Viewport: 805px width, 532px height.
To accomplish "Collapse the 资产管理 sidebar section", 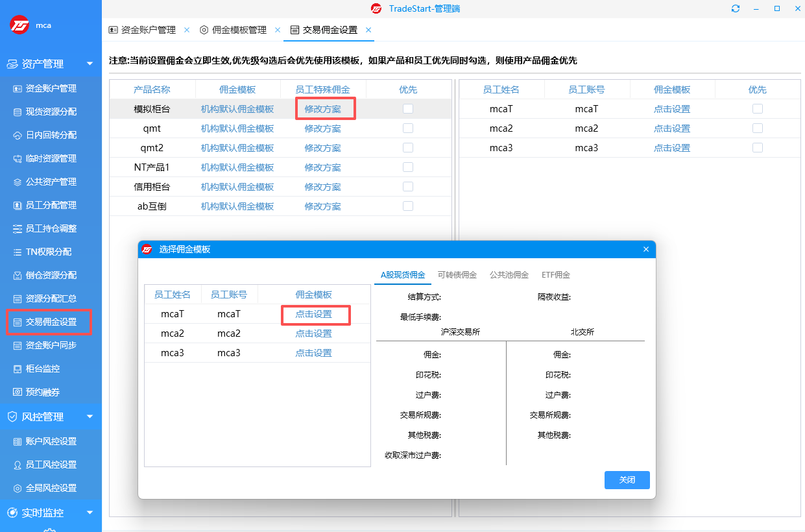I will 90,64.
